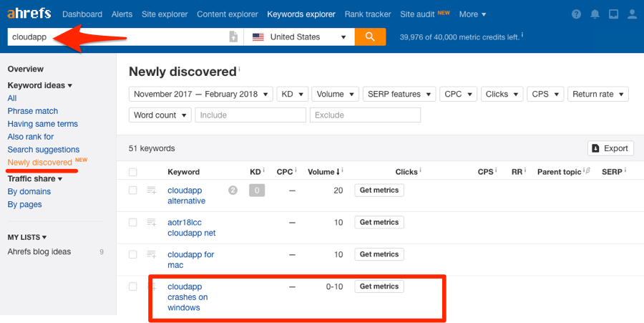Viewport: 644px width, 323px height.
Task: Click the info icon on Parent topic column
Action: click(584, 170)
